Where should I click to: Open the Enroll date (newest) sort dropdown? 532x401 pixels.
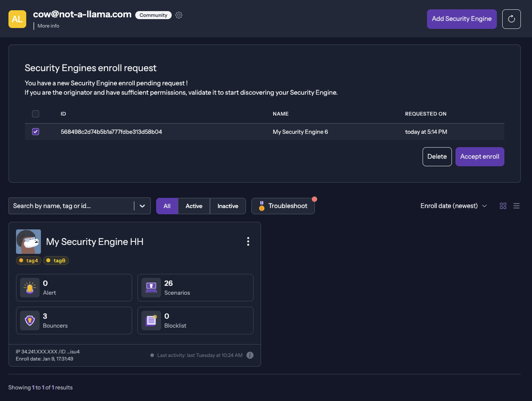453,206
